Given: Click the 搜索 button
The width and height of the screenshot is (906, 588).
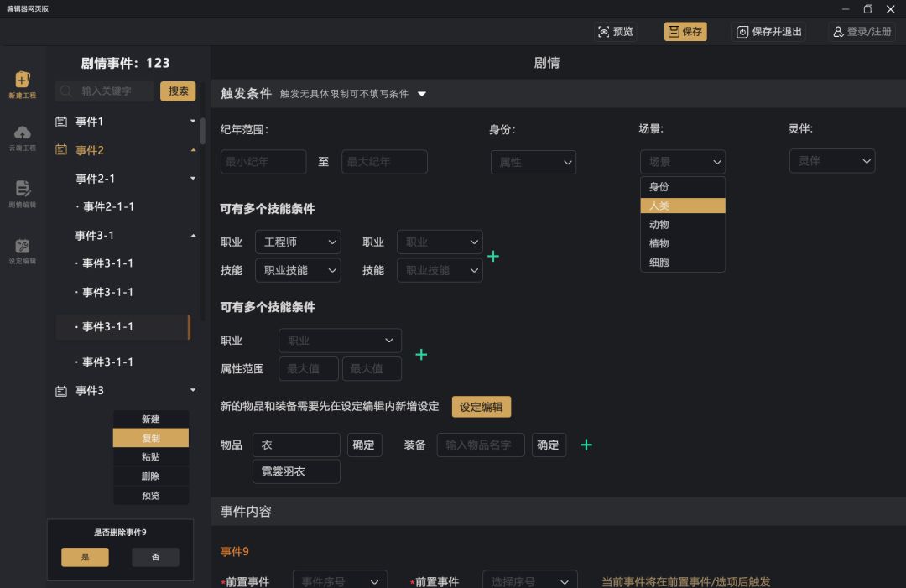Looking at the screenshot, I should [x=178, y=91].
